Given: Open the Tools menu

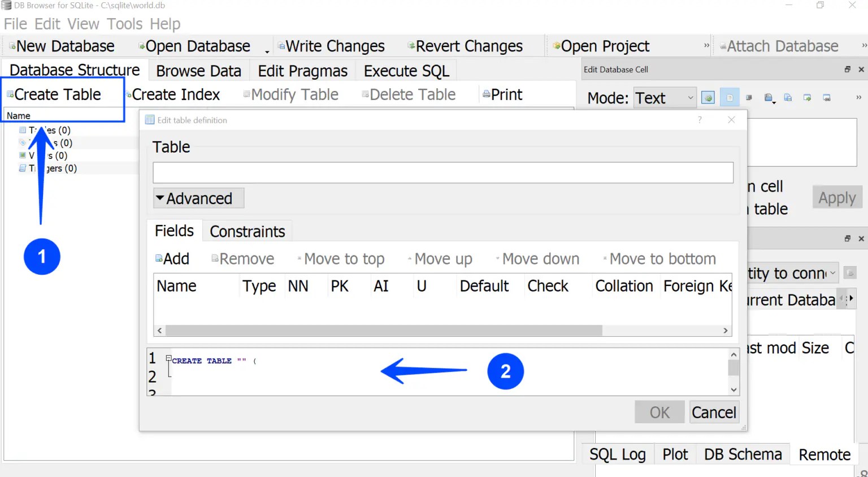Looking at the screenshot, I should coord(124,24).
